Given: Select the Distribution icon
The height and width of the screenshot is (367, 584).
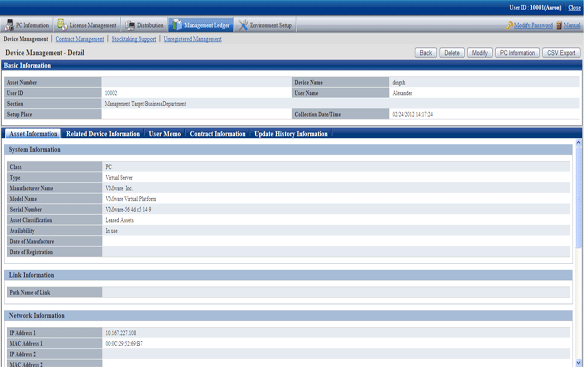Looking at the screenshot, I should click(x=130, y=25).
